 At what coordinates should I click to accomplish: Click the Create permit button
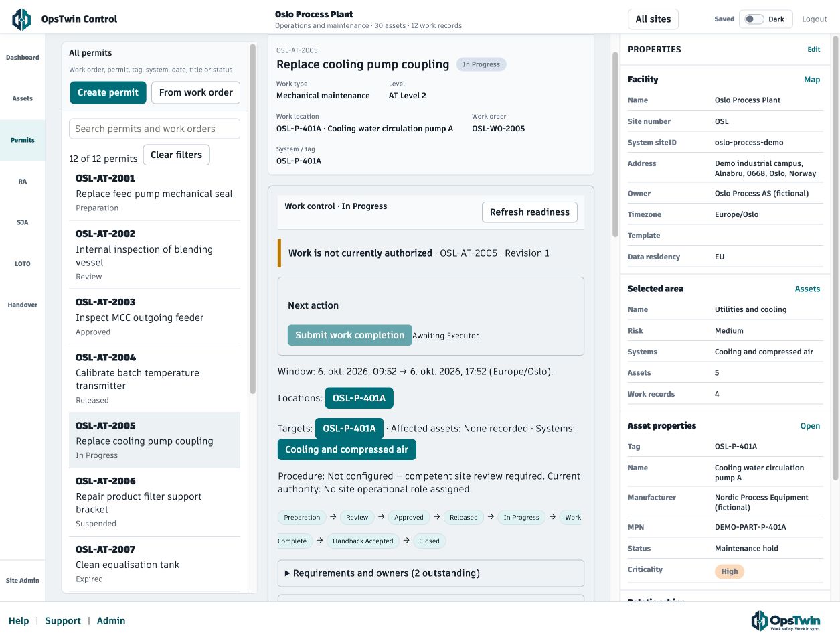(108, 92)
